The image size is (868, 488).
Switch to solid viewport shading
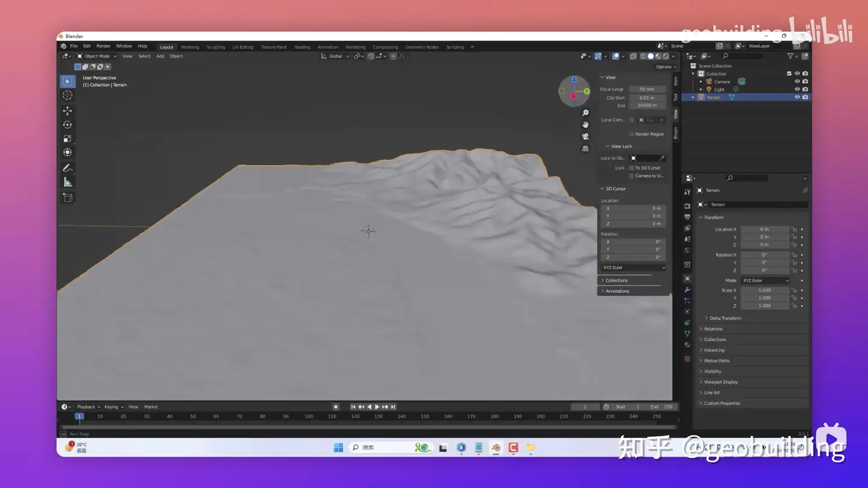click(x=650, y=56)
